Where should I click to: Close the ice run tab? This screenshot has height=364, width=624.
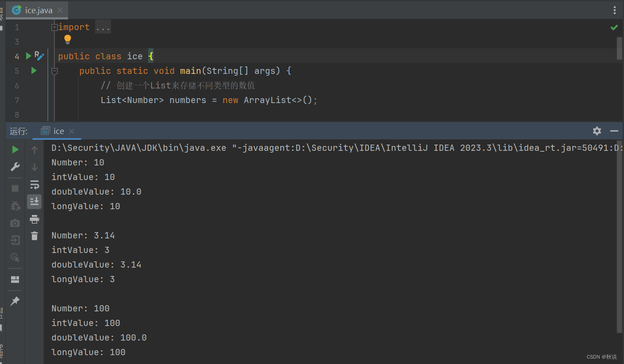coord(72,131)
